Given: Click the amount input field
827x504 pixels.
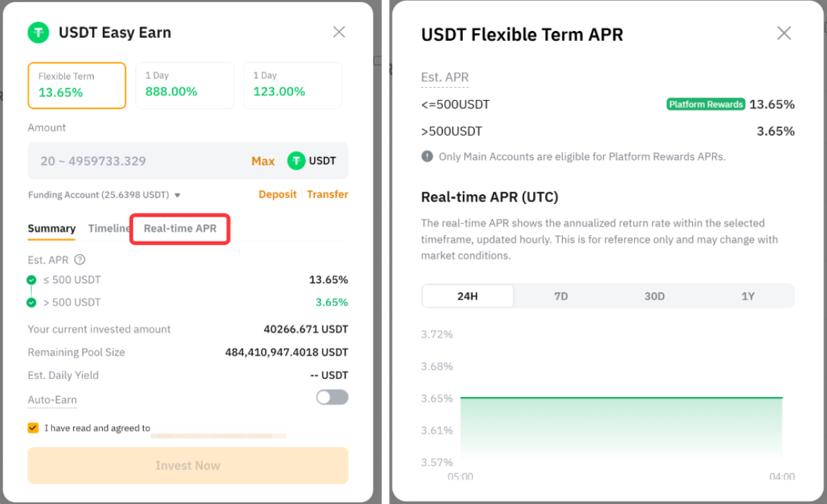Looking at the screenshot, I should (134, 161).
